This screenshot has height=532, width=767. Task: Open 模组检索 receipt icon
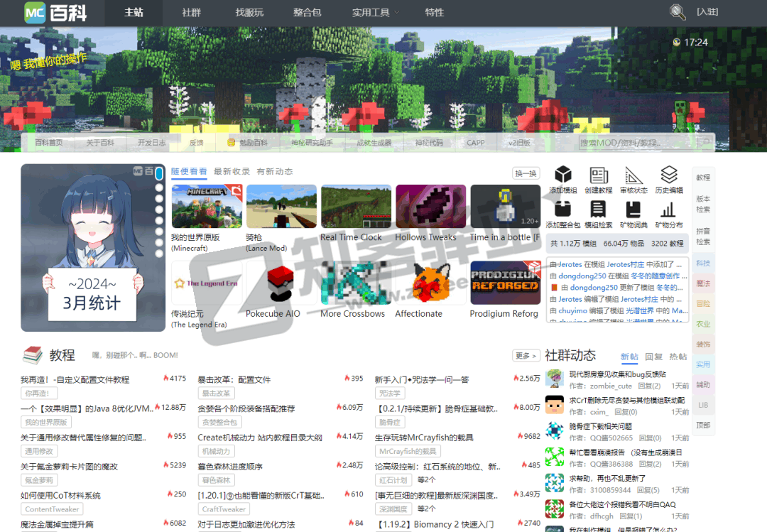[x=598, y=210]
